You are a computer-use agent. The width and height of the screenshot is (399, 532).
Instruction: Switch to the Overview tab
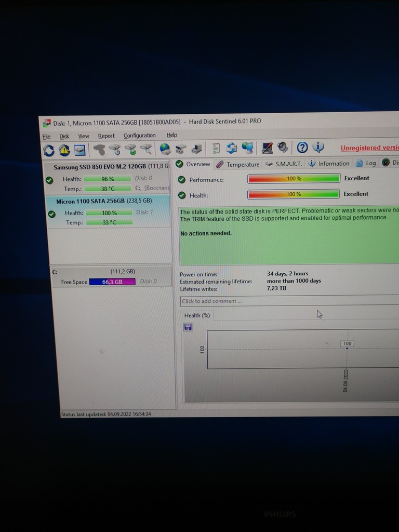[x=193, y=164]
